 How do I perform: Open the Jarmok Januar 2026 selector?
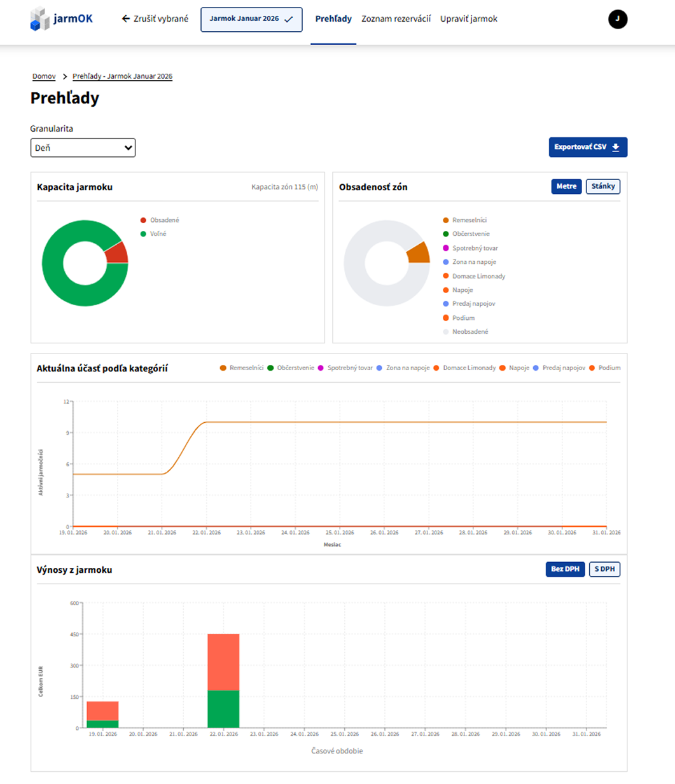pos(251,20)
